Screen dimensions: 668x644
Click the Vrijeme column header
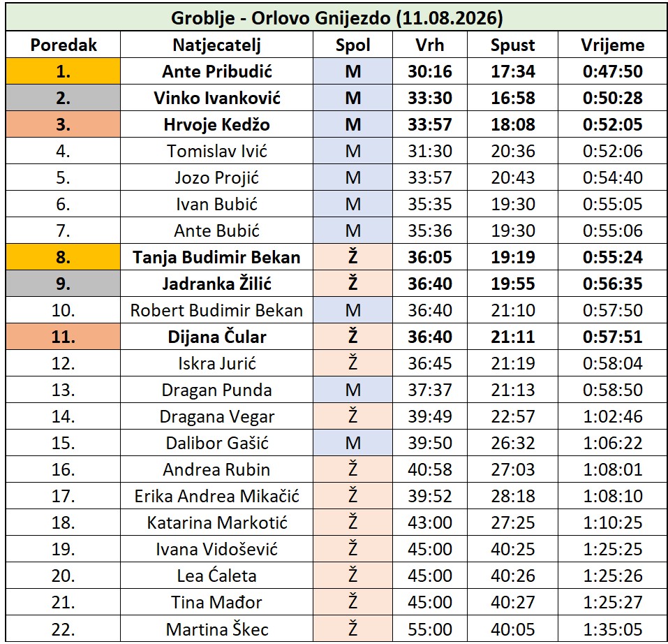click(613, 45)
